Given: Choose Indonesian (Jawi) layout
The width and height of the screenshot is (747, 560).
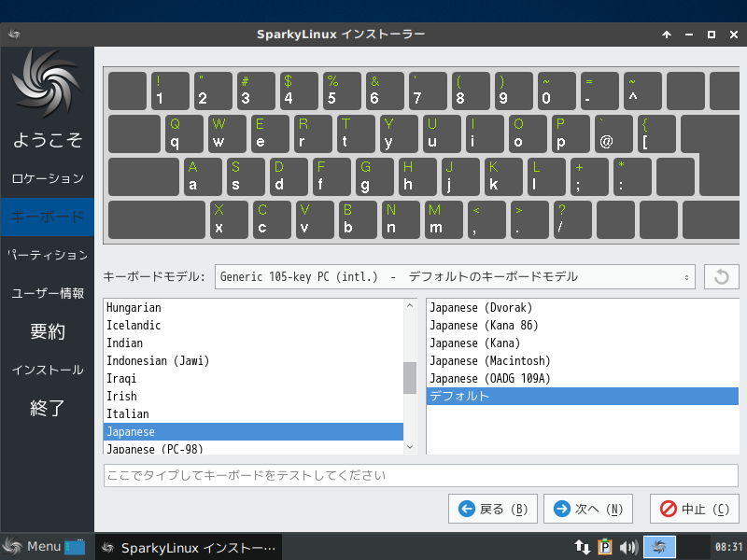Looking at the screenshot, I should (x=253, y=360).
